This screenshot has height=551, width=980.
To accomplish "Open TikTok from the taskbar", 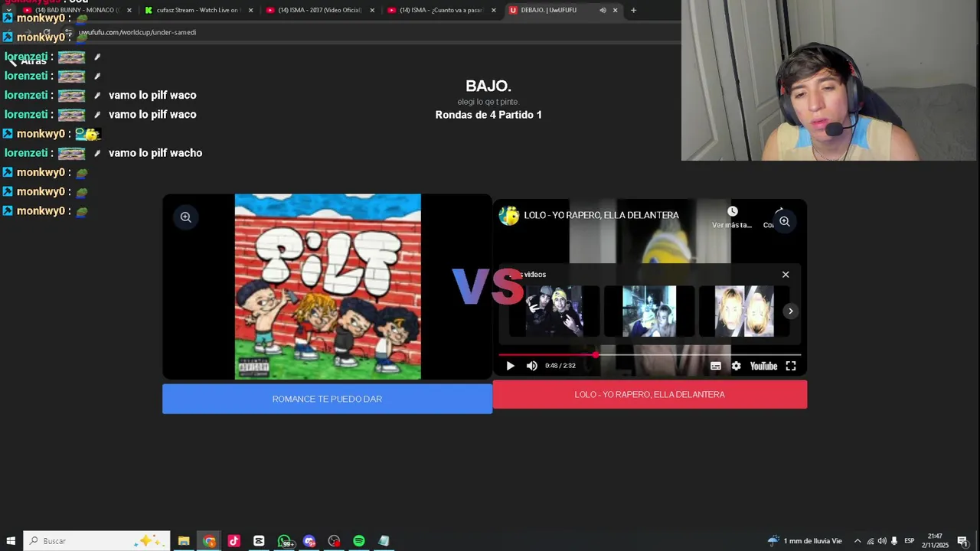I will 234,541.
